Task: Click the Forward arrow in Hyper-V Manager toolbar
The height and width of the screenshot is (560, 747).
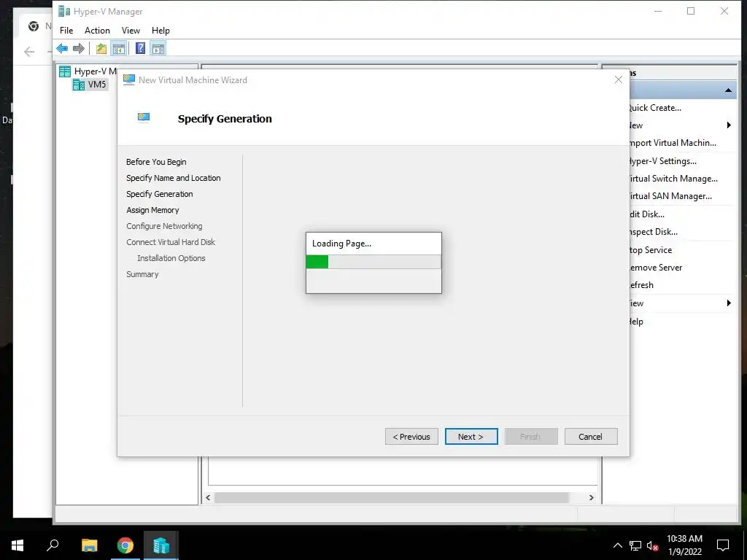Action: click(79, 48)
